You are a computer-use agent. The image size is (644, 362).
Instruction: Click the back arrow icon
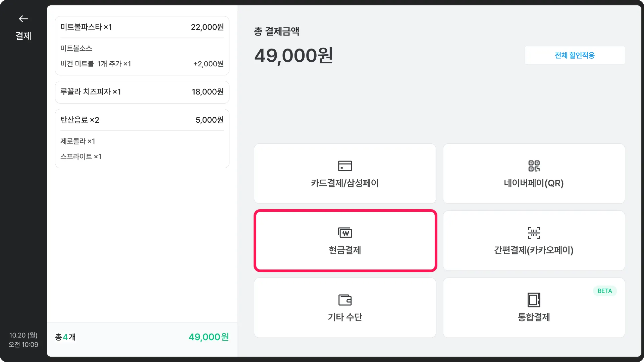click(23, 19)
